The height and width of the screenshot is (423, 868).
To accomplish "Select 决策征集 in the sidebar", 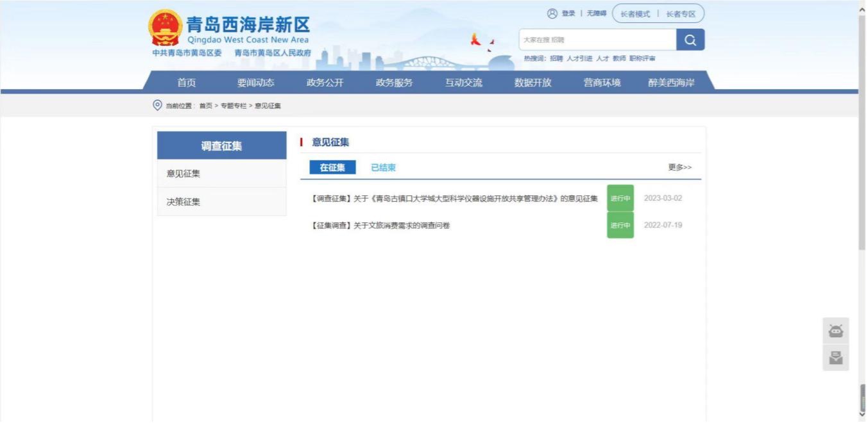I will tap(183, 202).
